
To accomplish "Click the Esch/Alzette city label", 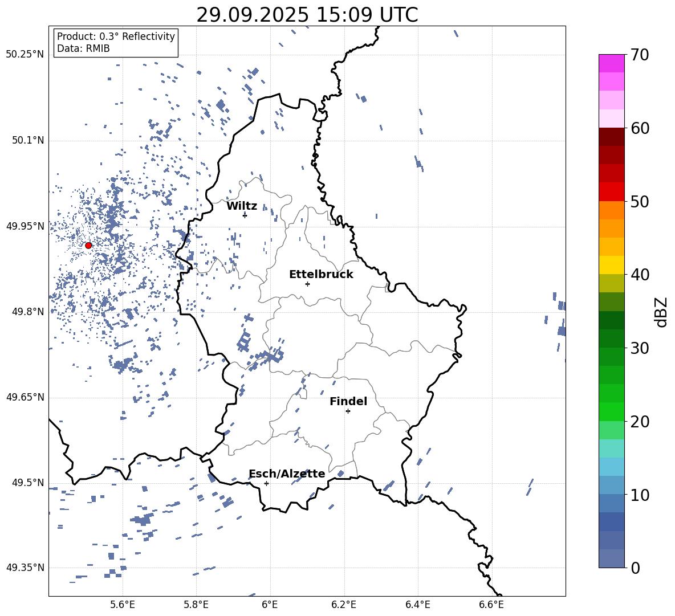I will pos(287,474).
